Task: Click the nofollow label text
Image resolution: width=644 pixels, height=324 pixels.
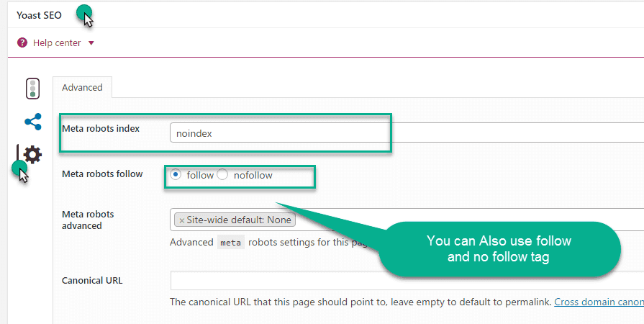Action: tap(253, 175)
